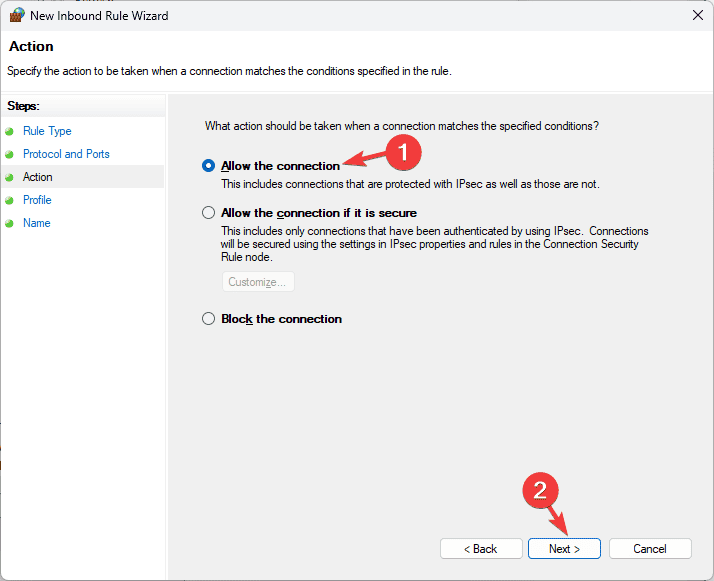Image resolution: width=714 pixels, height=581 pixels.
Task: Cancel the New Inbound Rule Wizard
Action: (650, 549)
